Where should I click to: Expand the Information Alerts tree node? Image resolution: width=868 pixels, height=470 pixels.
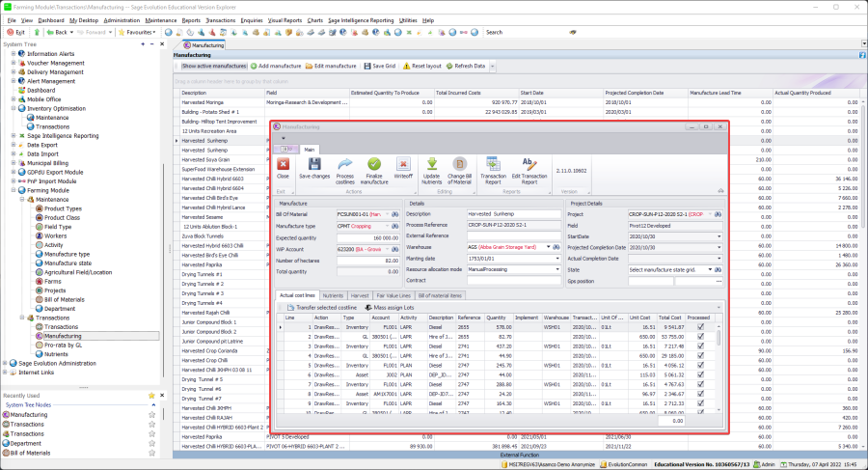(x=14, y=54)
